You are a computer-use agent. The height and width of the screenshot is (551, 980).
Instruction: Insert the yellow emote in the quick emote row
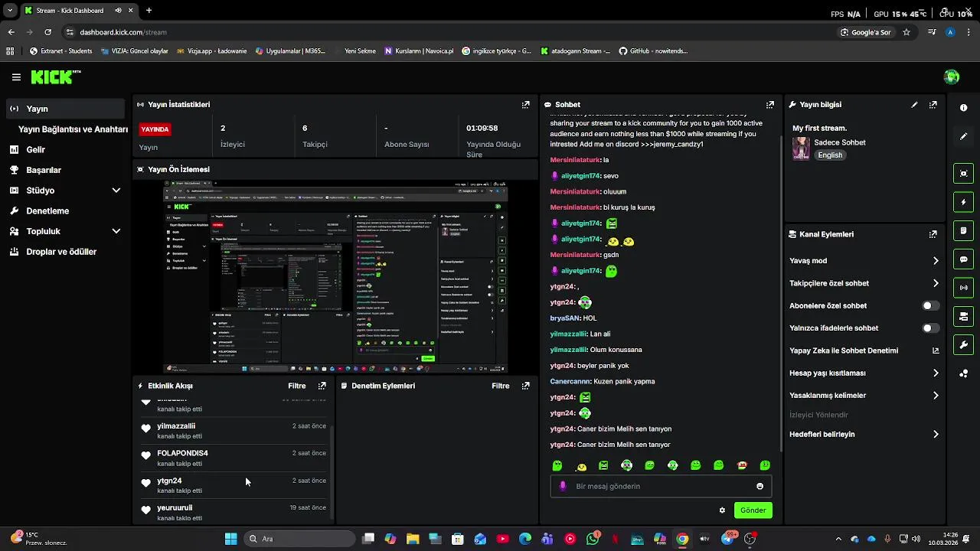[581, 466]
